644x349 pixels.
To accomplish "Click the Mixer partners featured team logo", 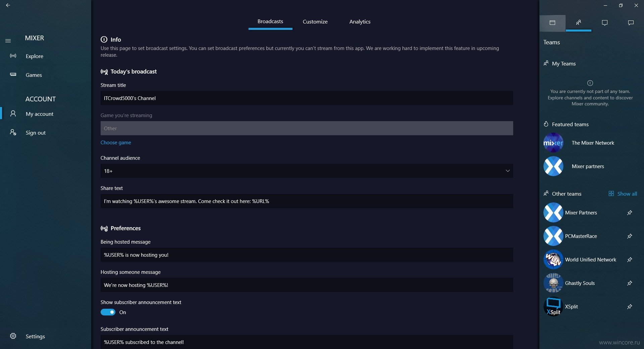I will (553, 166).
